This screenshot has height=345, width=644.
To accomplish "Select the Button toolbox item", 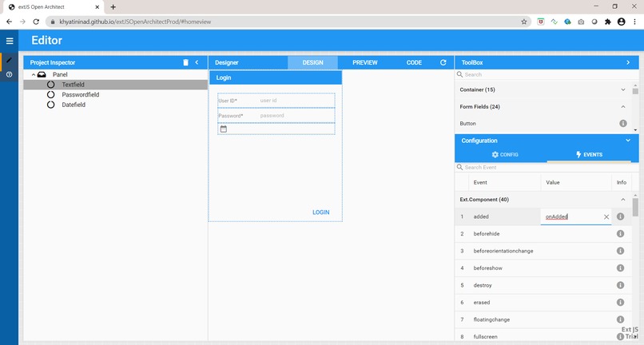I will [x=543, y=124].
